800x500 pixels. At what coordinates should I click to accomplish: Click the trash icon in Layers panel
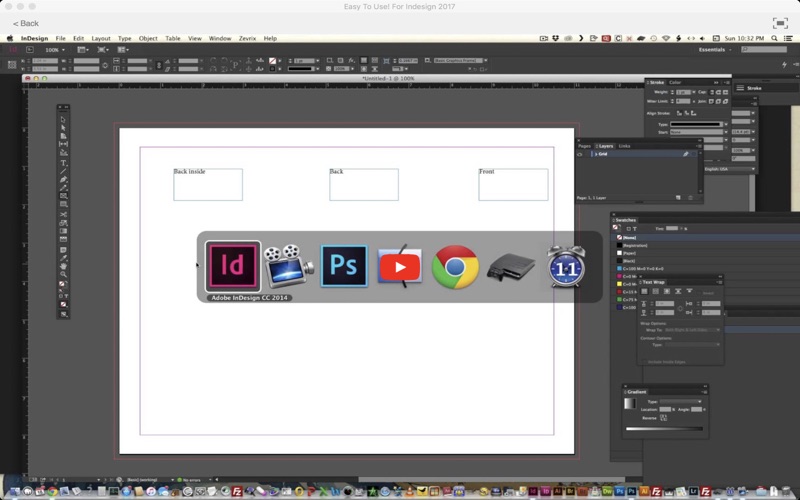[x=690, y=197]
